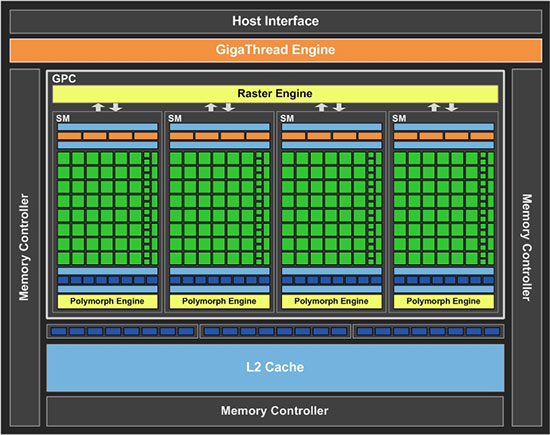Image resolution: width=550 pixels, height=435 pixels.
Task: Click first orange block in fourth SM
Action: click(405, 136)
